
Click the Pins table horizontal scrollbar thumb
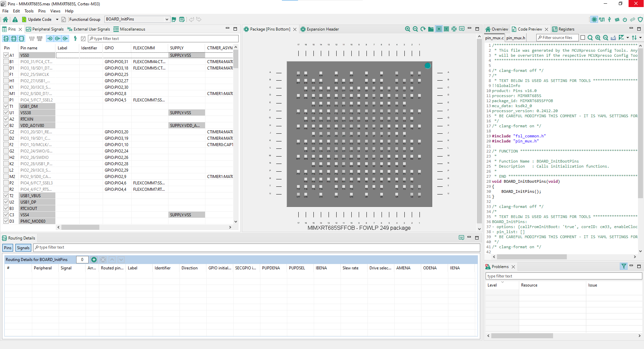pyautogui.click(x=80, y=227)
